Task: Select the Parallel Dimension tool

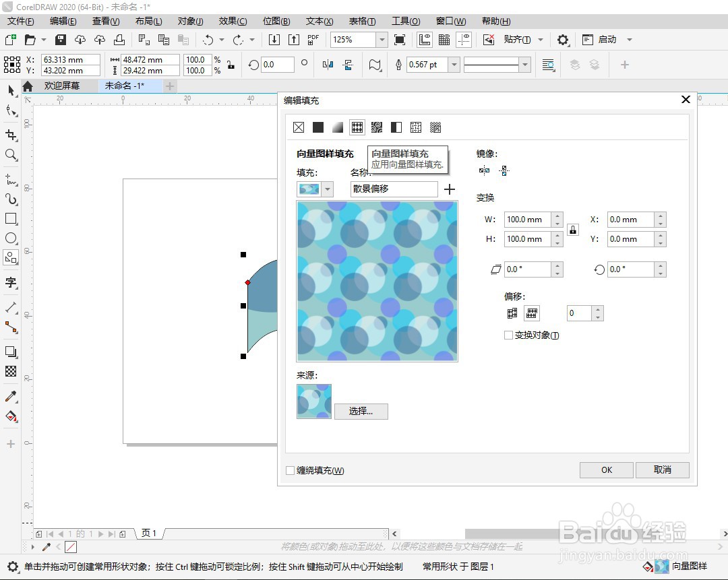Action: click(11, 307)
